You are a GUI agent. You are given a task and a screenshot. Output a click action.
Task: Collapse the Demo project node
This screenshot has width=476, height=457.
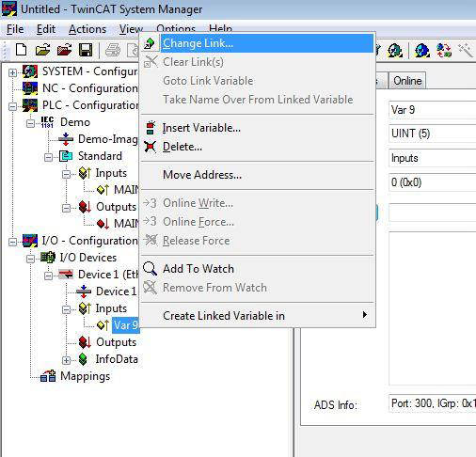[x=30, y=124]
